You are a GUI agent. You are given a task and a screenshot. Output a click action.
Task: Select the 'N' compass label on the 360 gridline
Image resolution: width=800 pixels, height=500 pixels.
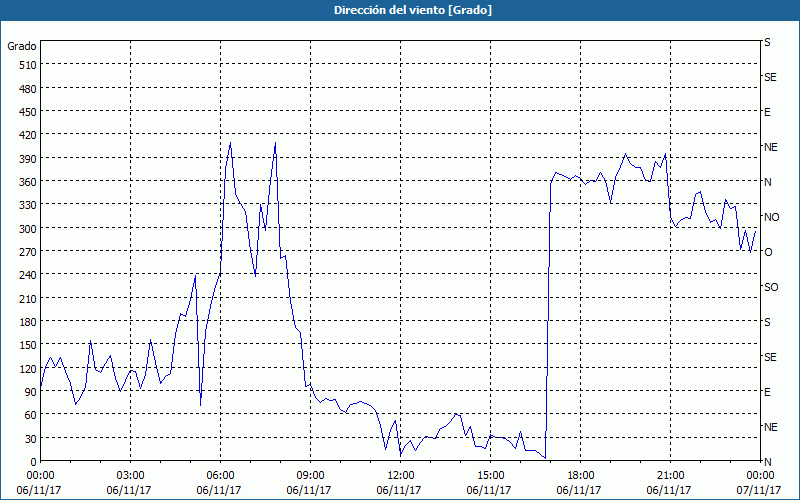click(767, 182)
